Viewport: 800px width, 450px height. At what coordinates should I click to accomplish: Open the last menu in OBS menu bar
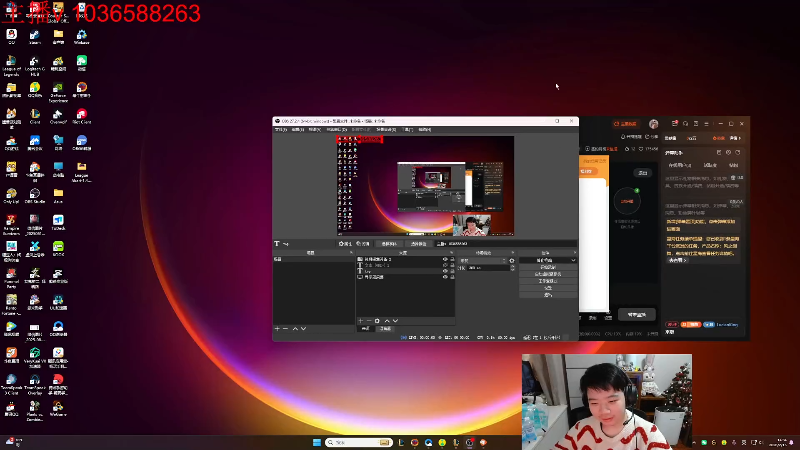click(x=424, y=130)
